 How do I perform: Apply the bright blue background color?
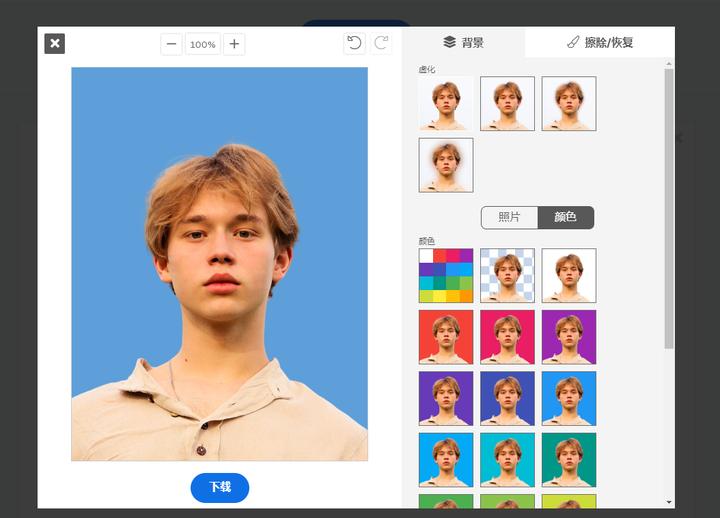(x=569, y=399)
